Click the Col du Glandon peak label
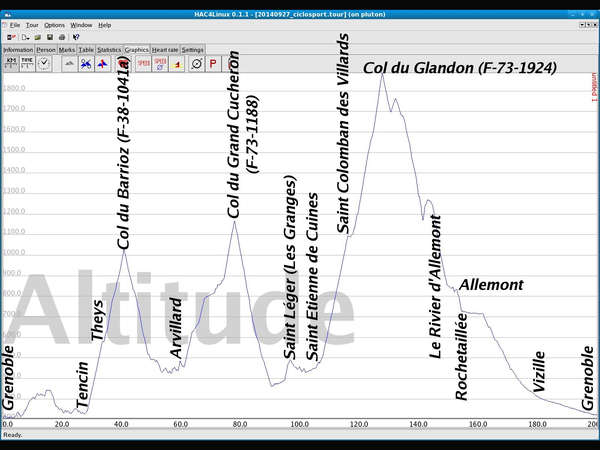Screen dimensions: 600x450 (x=460, y=68)
